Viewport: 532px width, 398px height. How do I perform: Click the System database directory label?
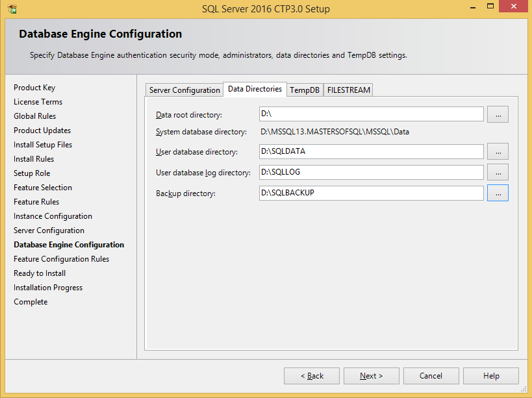[201, 132]
